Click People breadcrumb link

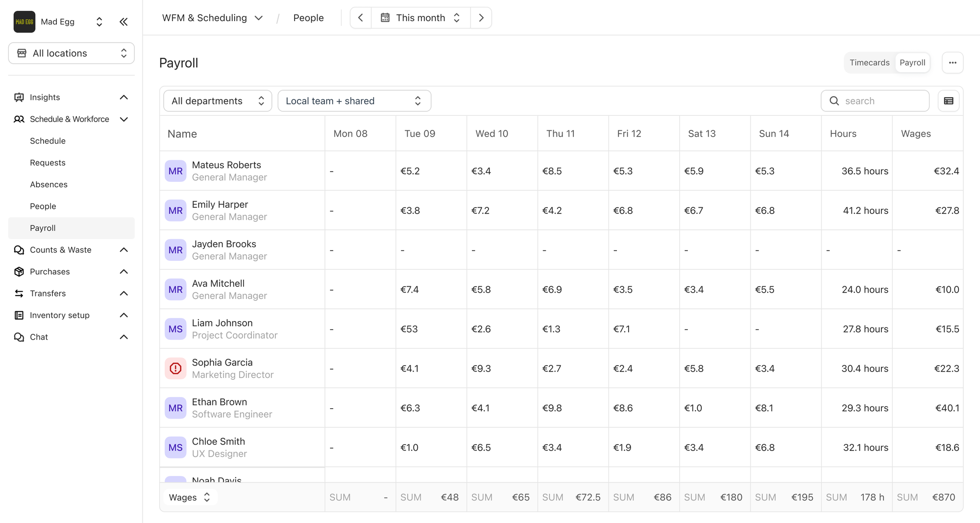click(308, 18)
